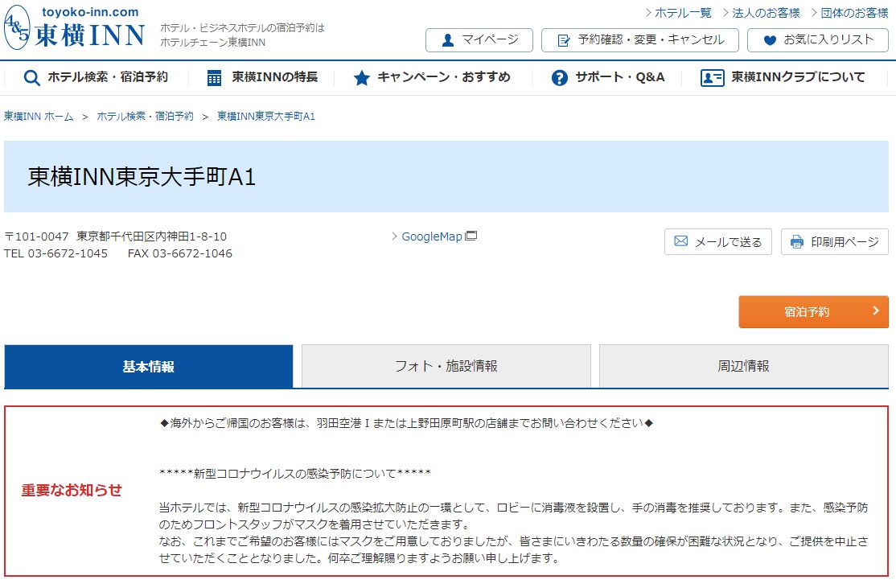The height and width of the screenshot is (588, 896).
Task: Switch to the フォト・施設情報 tab
Action: [x=446, y=366]
